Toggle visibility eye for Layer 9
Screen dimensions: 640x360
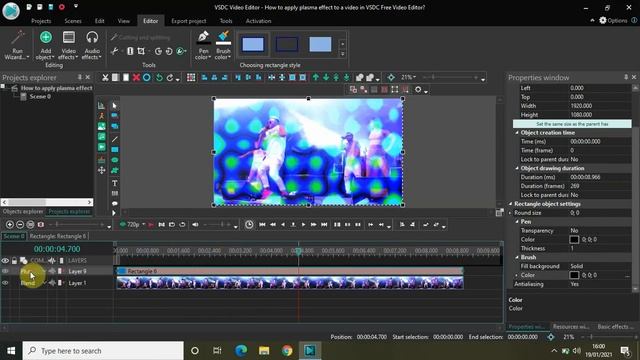coord(5,271)
